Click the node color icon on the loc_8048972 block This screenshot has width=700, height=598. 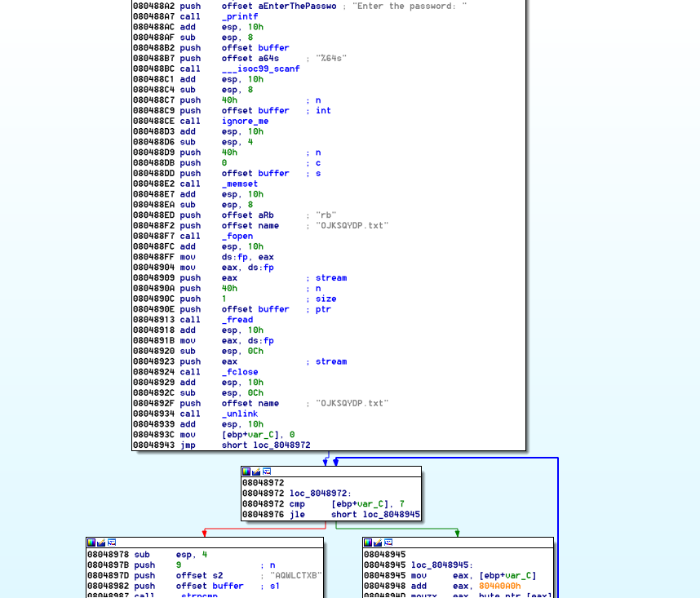tap(246, 472)
